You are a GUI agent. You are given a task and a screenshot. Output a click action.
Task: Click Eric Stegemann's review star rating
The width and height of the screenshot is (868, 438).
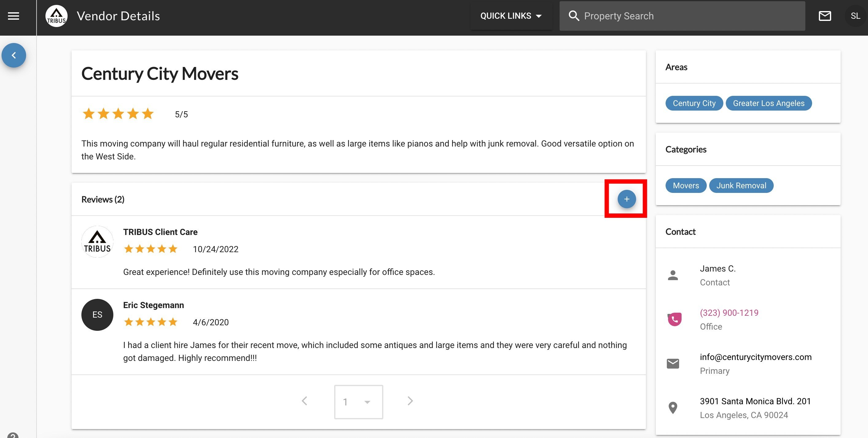click(151, 322)
